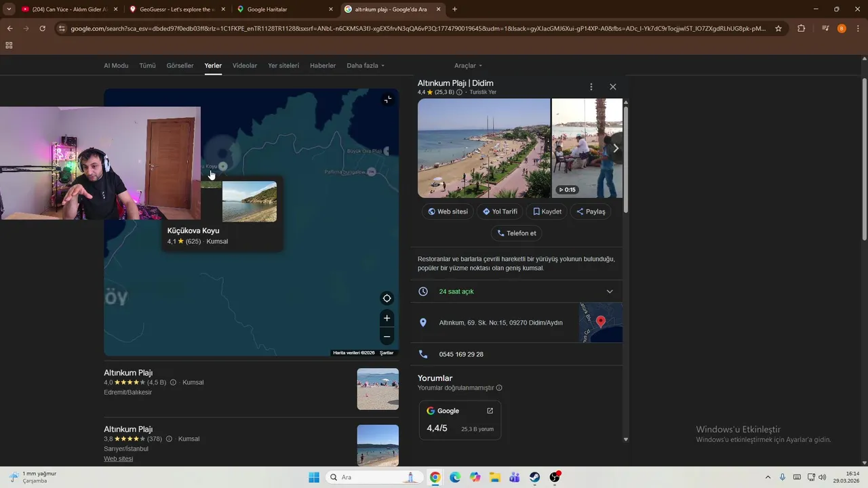Screen dimensions: 868x488
Task: Show next photo in the place gallery
Action: point(615,148)
